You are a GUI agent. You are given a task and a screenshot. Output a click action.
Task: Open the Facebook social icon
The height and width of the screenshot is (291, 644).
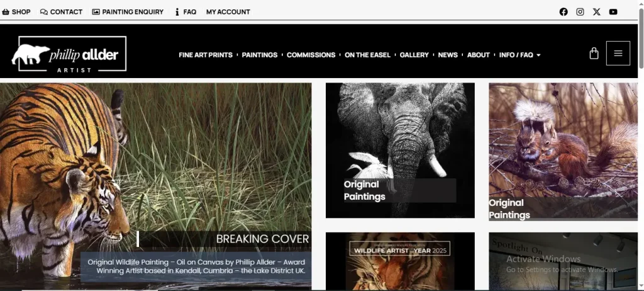[x=563, y=11]
